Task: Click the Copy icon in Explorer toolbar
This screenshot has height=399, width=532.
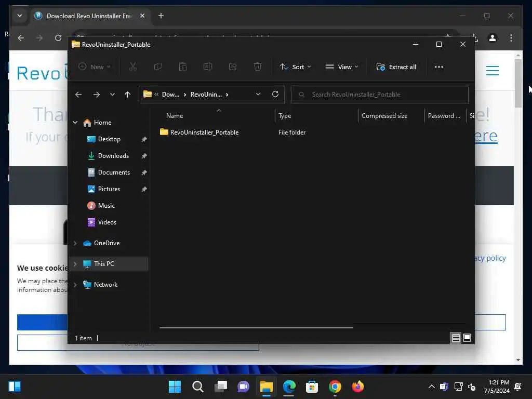Action: coord(158,67)
